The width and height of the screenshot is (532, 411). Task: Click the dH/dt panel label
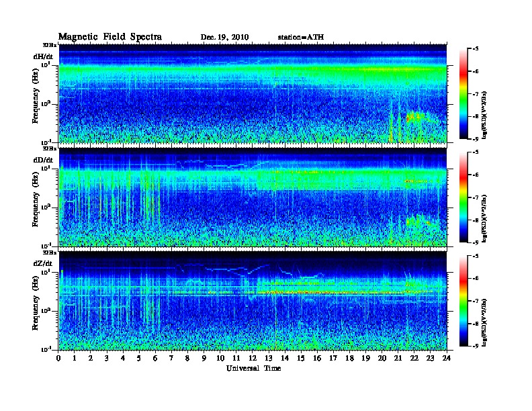click(43, 56)
